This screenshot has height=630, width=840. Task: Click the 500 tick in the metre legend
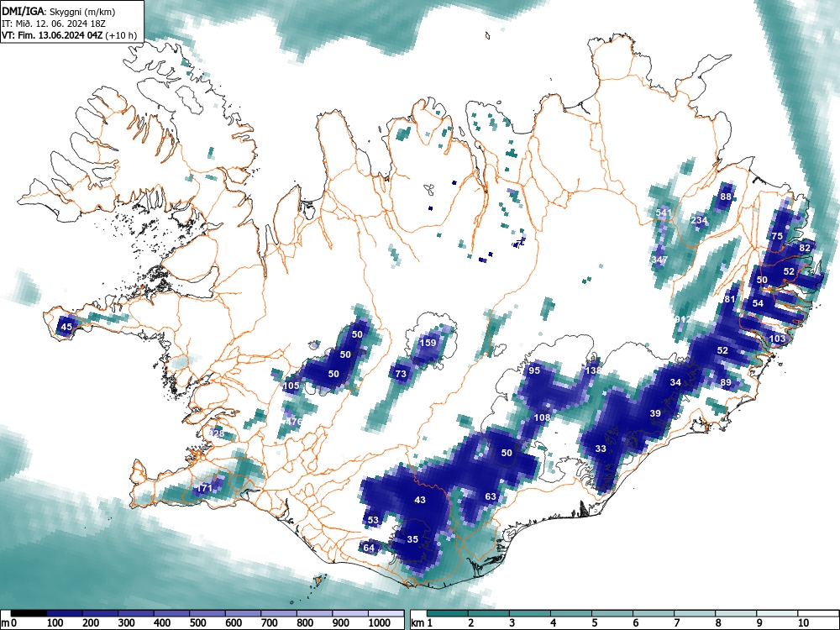(x=197, y=623)
